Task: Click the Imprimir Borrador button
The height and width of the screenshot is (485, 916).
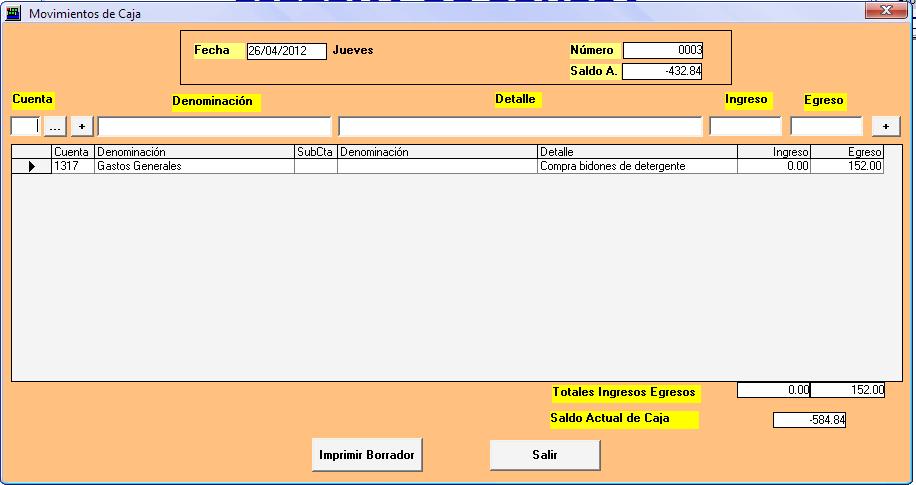Action: (x=366, y=454)
